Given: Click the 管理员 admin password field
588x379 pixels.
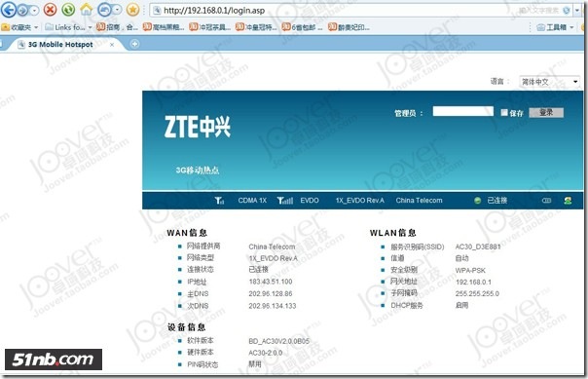Looking at the screenshot, I should (x=463, y=111).
